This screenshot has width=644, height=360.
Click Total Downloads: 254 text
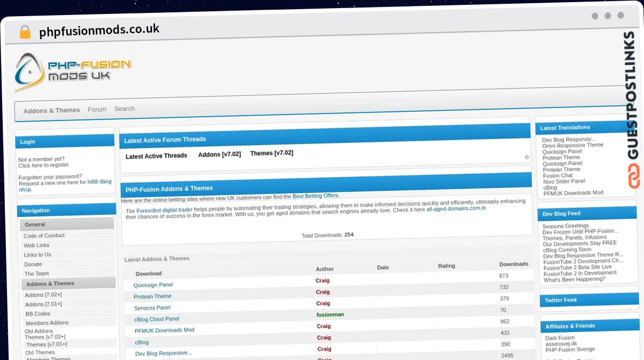327,235
